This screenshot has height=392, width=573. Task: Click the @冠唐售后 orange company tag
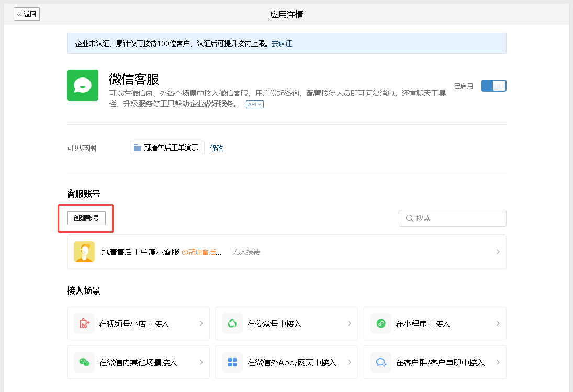pyautogui.click(x=201, y=252)
